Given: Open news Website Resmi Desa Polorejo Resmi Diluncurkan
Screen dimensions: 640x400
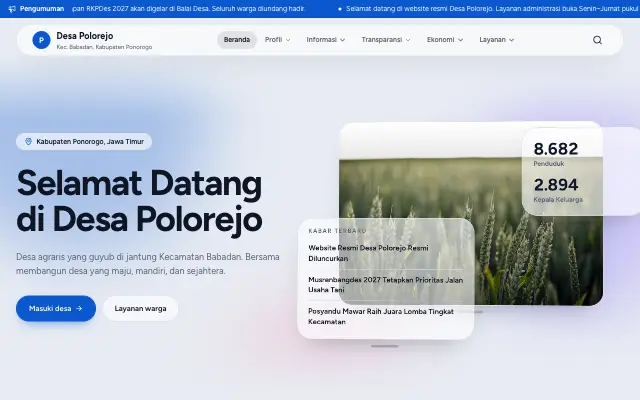Looking at the screenshot, I should point(368,253).
